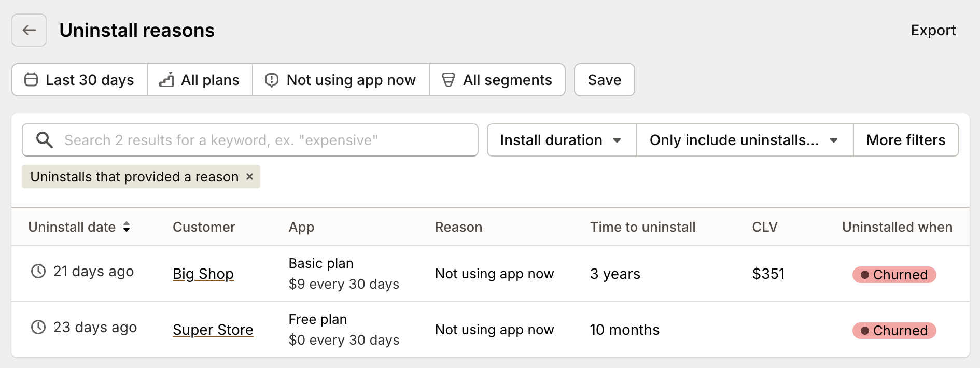Click the Reason column header

point(458,227)
